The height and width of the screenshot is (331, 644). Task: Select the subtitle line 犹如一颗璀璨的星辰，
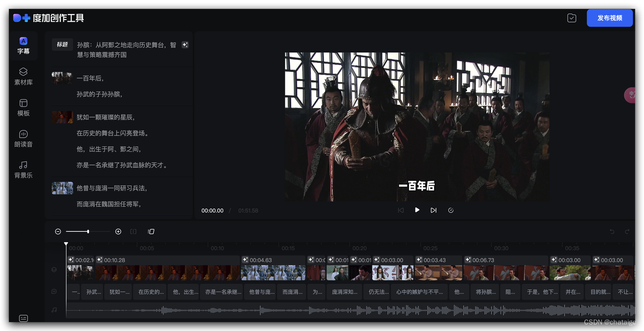click(x=106, y=117)
